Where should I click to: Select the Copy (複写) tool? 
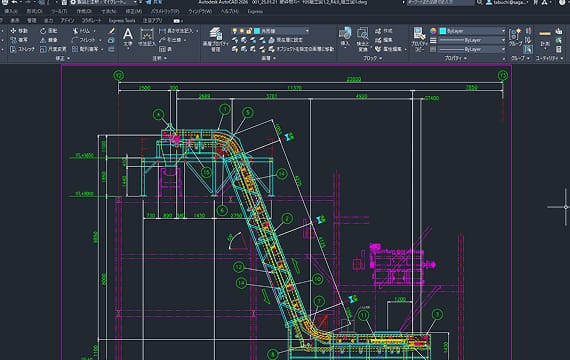[x=19, y=40]
